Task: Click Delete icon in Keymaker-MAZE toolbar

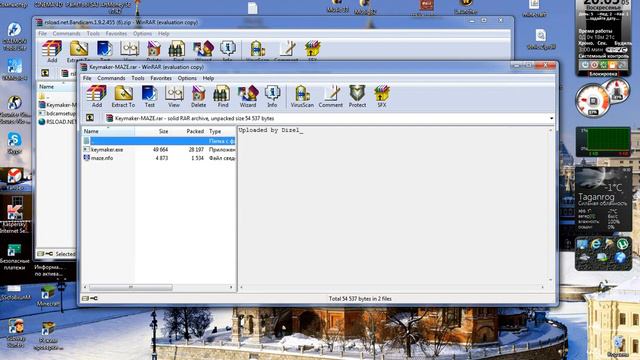Action: point(198,96)
